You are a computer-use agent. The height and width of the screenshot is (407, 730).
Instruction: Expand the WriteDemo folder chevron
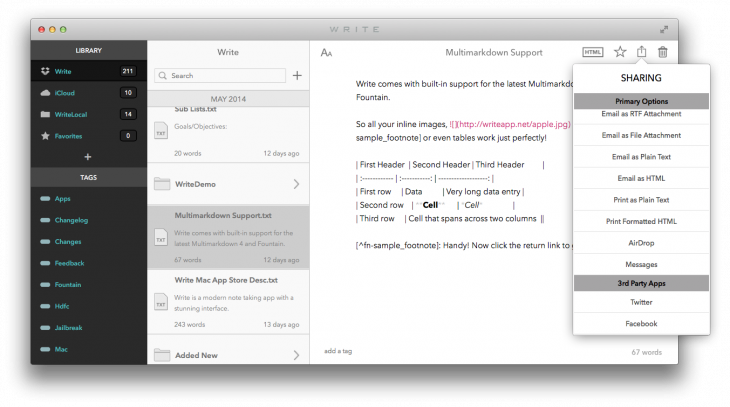(x=297, y=184)
